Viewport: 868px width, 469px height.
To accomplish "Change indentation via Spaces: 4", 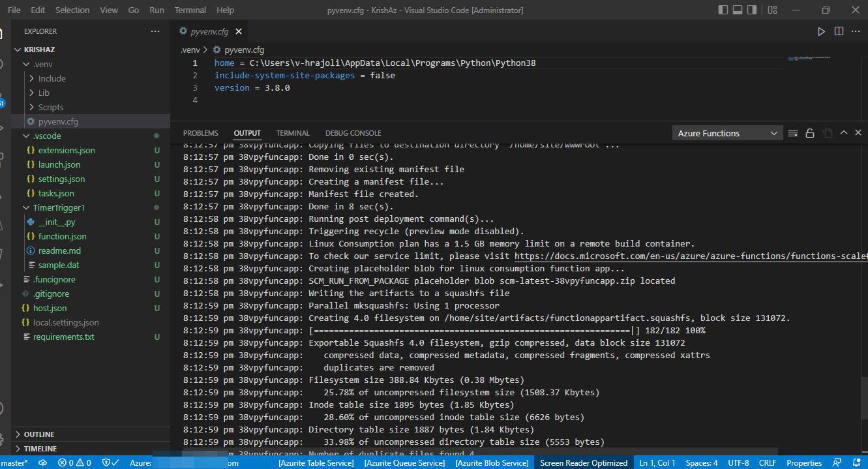I will click(x=702, y=462).
